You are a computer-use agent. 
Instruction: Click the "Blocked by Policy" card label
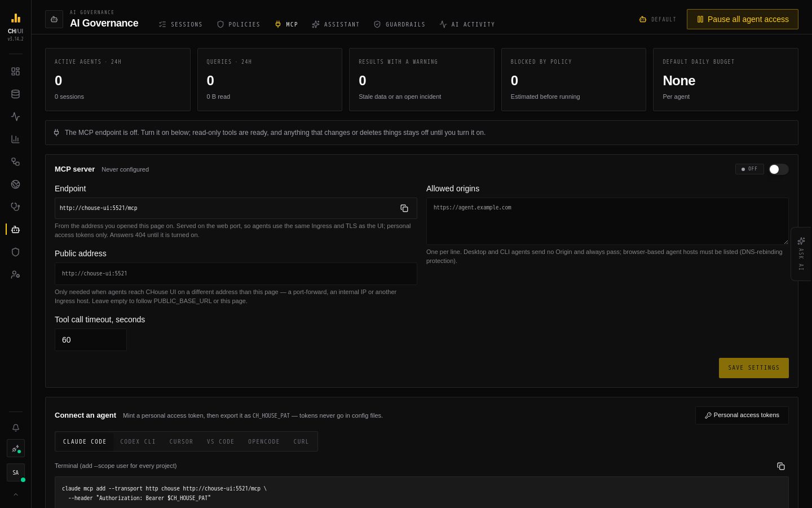pos(541,62)
